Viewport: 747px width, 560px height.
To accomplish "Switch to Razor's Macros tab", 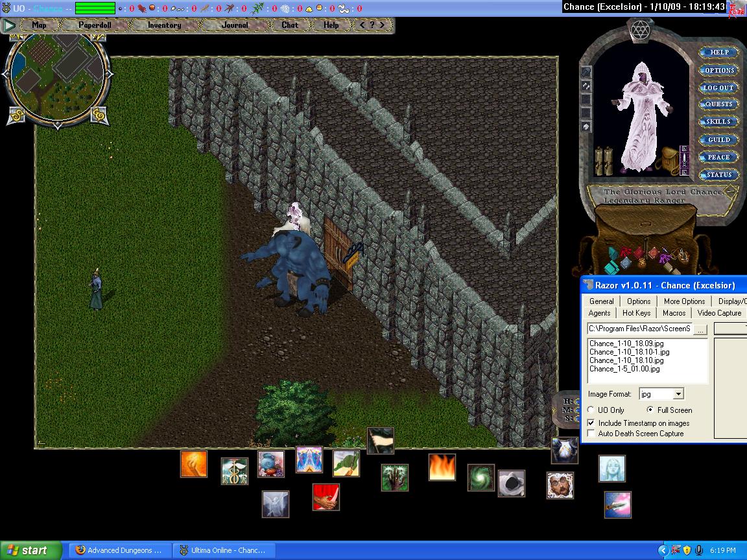I will [x=674, y=313].
